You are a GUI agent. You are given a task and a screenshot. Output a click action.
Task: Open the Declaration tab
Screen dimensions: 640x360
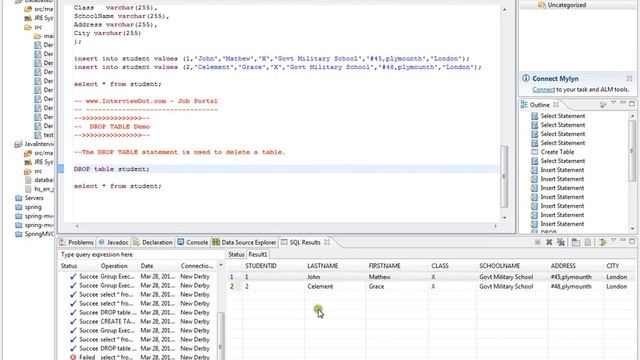[x=153, y=242]
